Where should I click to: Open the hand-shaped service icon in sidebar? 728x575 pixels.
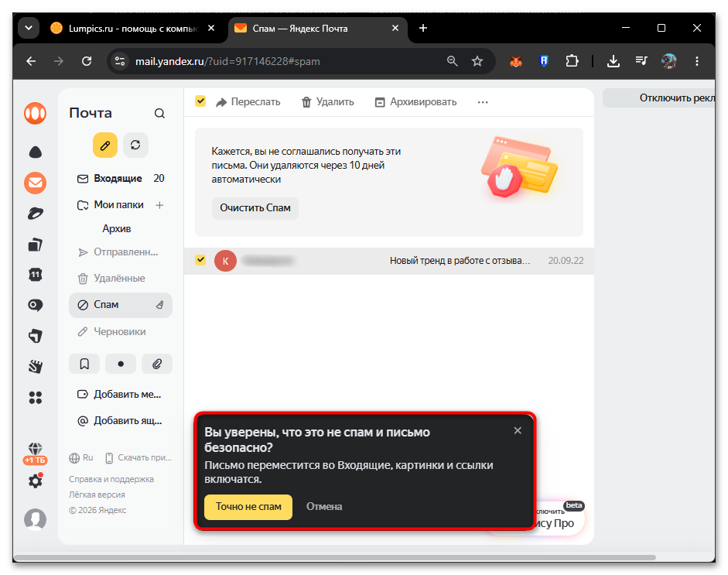[x=36, y=367]
